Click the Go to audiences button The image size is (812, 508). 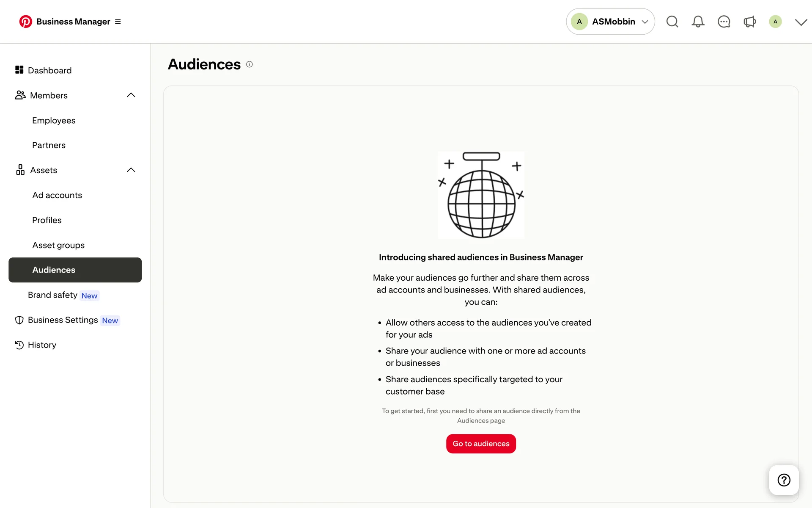[x=481, y=444]
